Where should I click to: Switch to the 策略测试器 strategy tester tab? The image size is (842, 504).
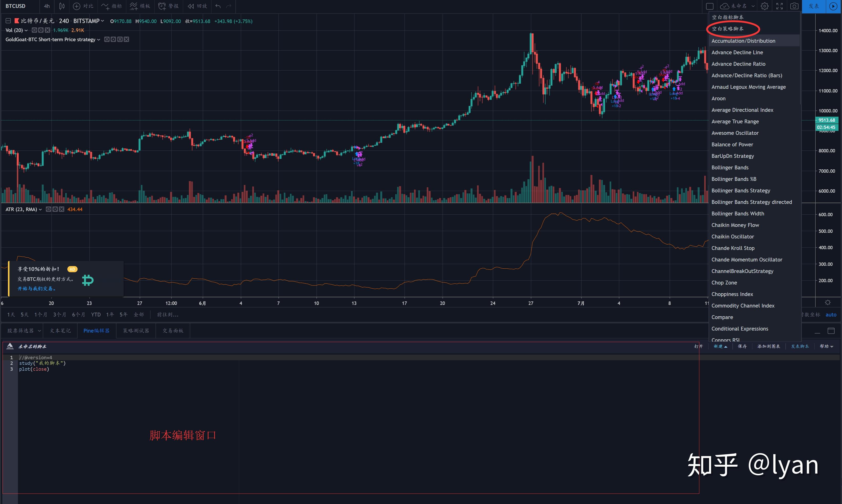coord(136,331)
